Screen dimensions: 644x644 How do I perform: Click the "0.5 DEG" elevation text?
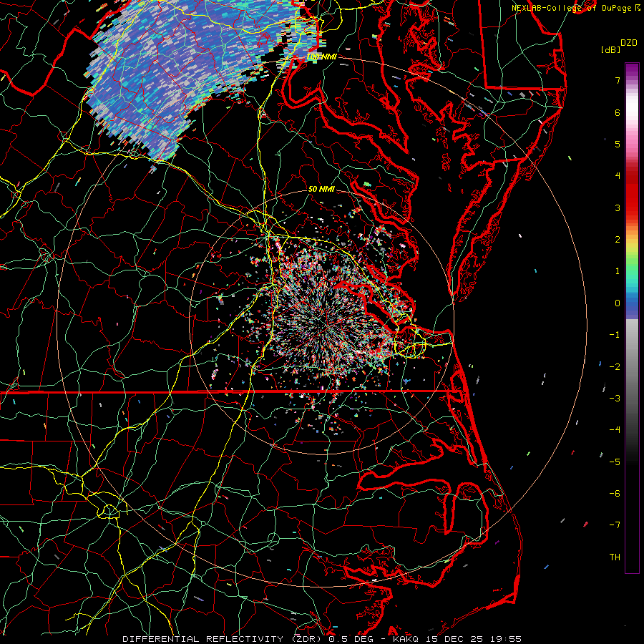(x=351, y=639)
